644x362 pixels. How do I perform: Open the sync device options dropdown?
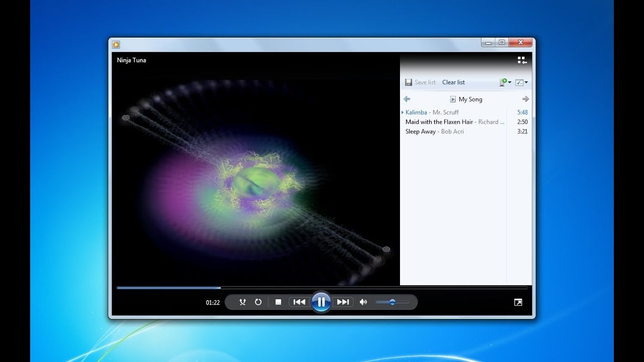[505, 82]
